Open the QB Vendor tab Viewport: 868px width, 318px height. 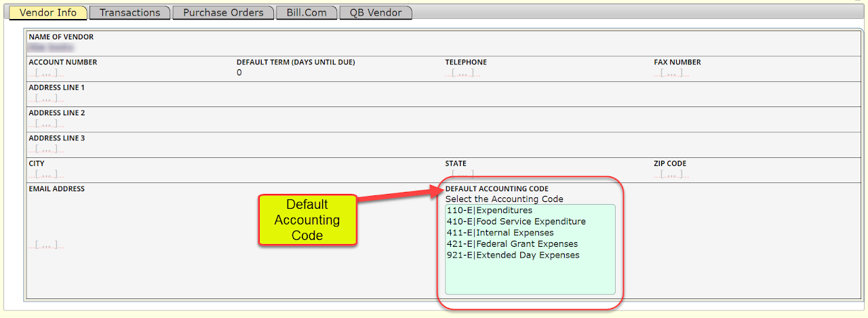[376, 13]
